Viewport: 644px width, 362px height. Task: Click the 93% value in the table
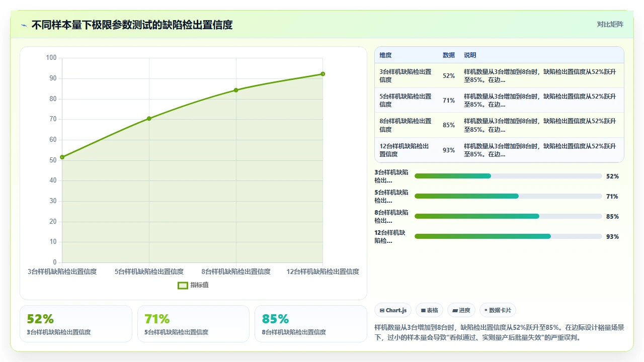click(x=449, y=150)
